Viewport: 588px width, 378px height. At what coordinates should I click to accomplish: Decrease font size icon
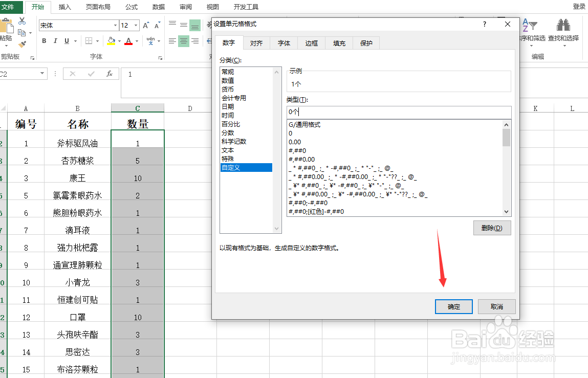pos(157,26)
